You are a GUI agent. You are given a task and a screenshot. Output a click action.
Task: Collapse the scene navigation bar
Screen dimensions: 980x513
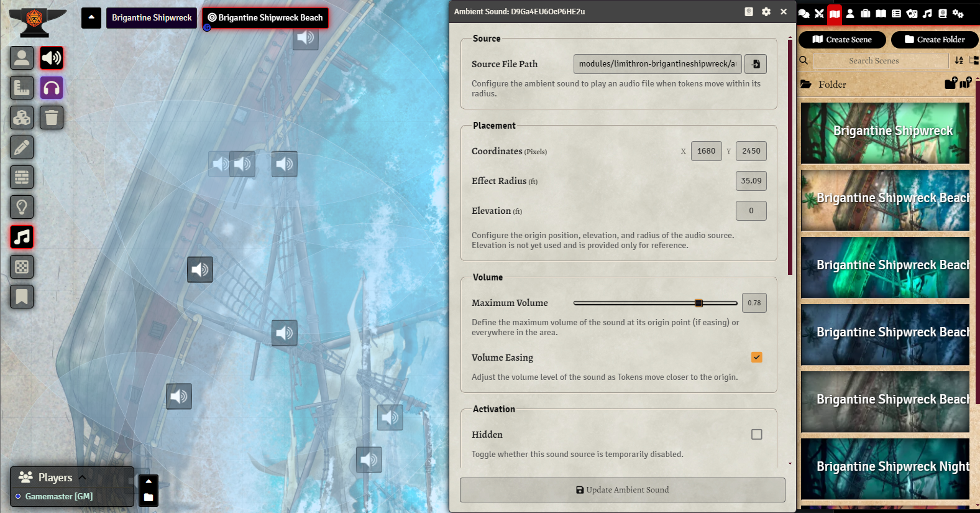click(x=91, y=17)
